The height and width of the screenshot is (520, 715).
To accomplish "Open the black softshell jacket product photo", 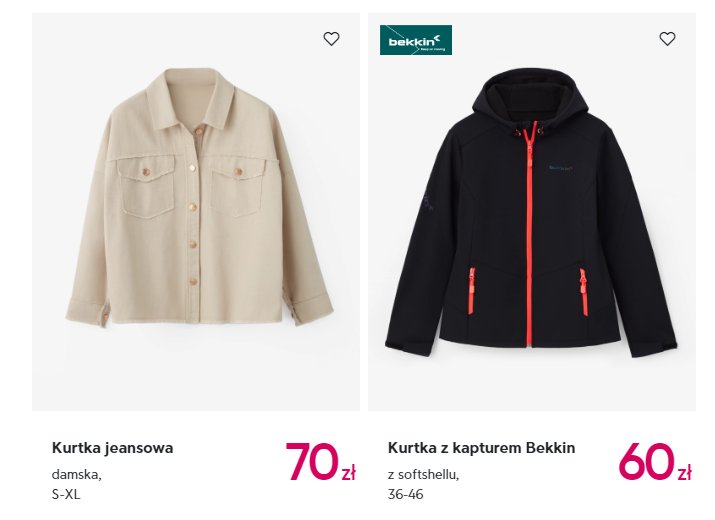I will coord(531,212).
